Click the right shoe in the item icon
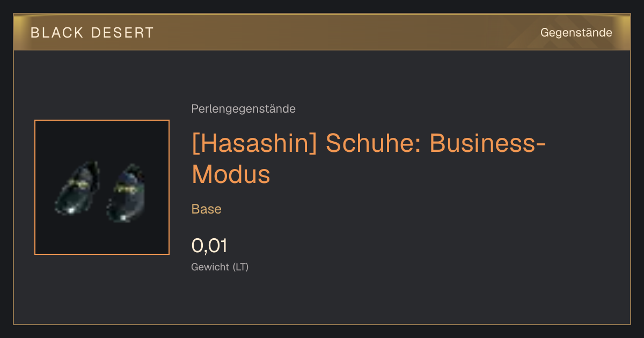 (x=126, y=193)
